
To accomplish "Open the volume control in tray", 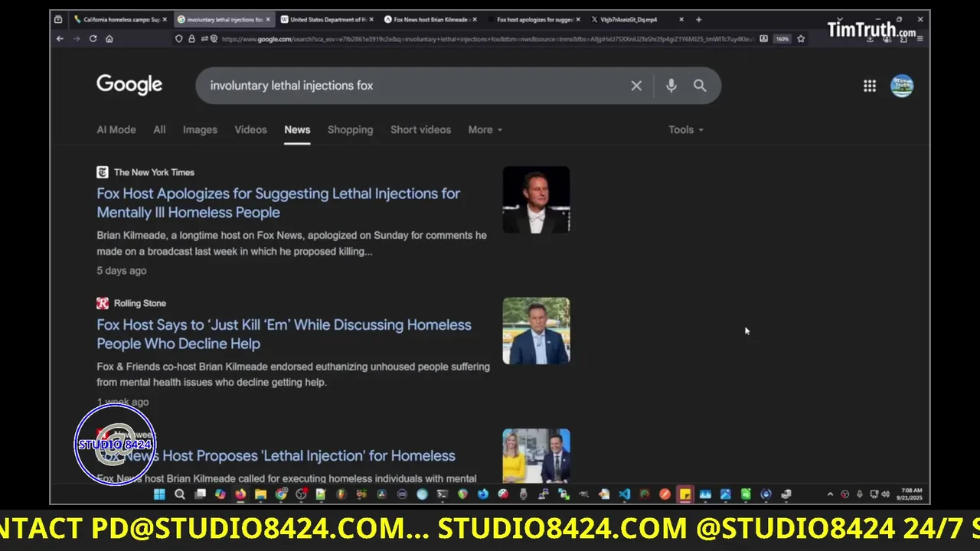I will 885,494.
